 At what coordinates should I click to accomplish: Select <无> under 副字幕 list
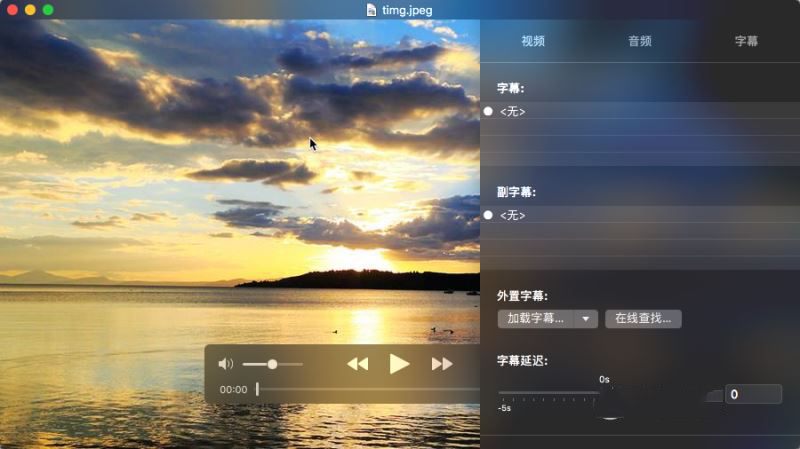click(x=513, y=215)
